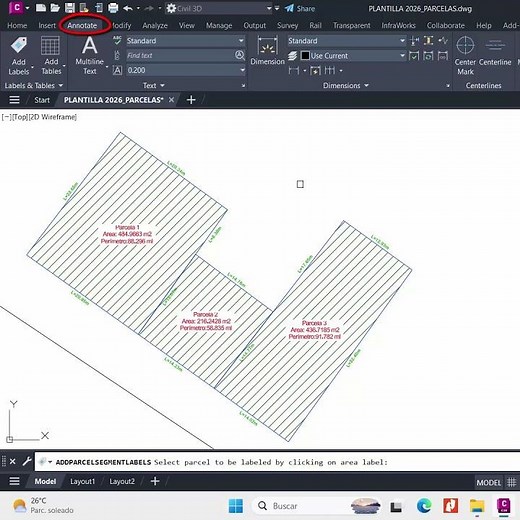Save the drawing with the diskette icon

click(70, 8)
